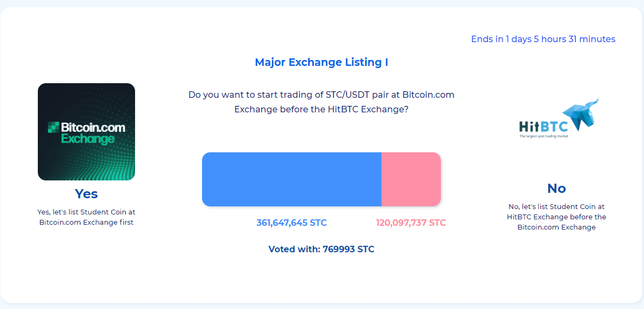Click the STC/USDT trading question text
The image size is (644, 309).
click(x=321, y=95)
